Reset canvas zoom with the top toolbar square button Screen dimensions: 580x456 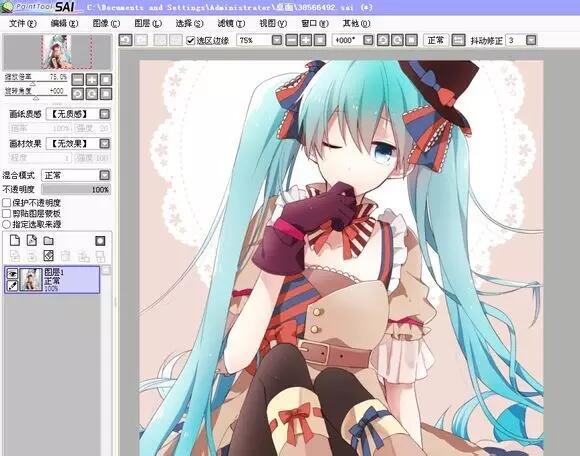(320, 40)
